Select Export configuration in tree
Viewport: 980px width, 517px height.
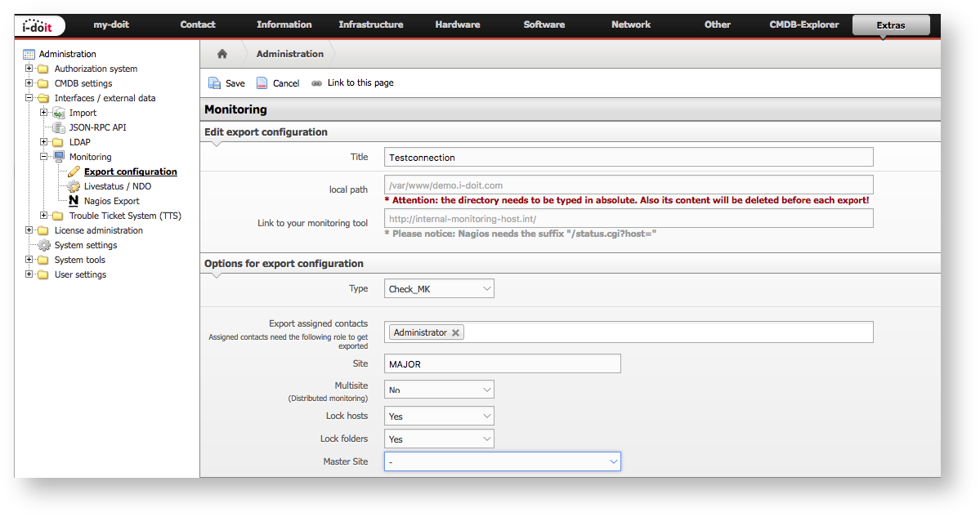[x=131, y=172]
